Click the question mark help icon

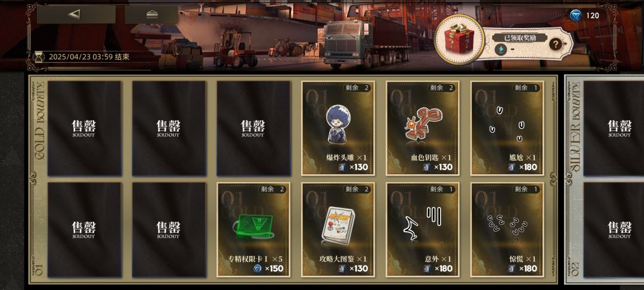pyautogui.click(x=555, y=44)
